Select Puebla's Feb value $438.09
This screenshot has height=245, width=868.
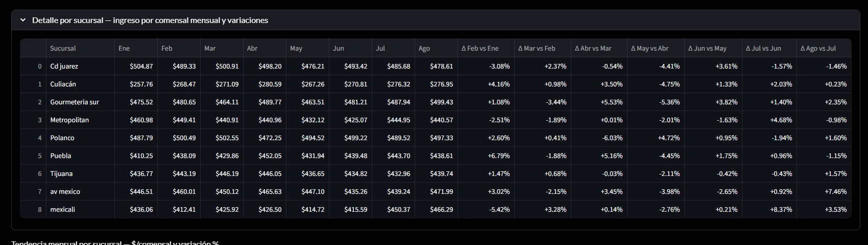tap(184, 155)
